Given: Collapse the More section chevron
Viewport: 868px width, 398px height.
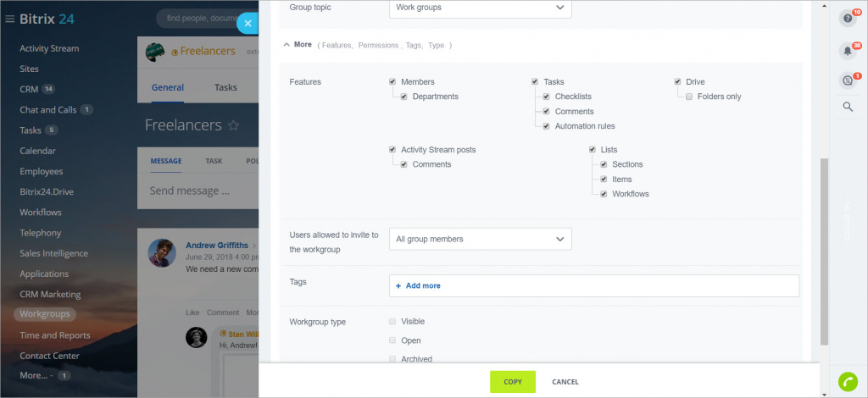Looking at the screenshot, I should pos(287,45).
